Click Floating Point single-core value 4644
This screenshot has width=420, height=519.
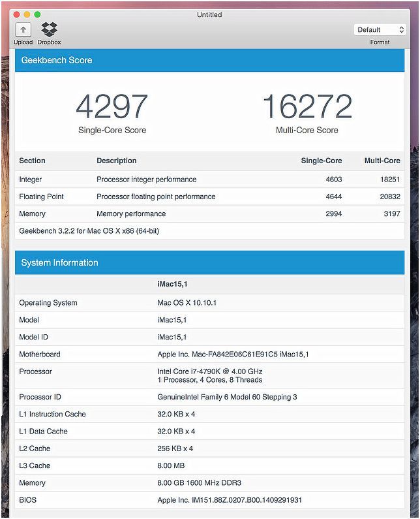pos(334,197)
